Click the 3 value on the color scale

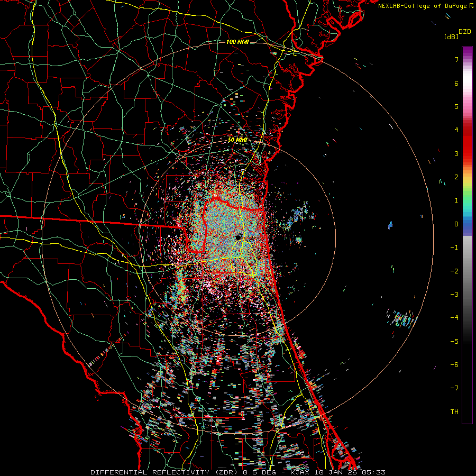coord(456,153)
